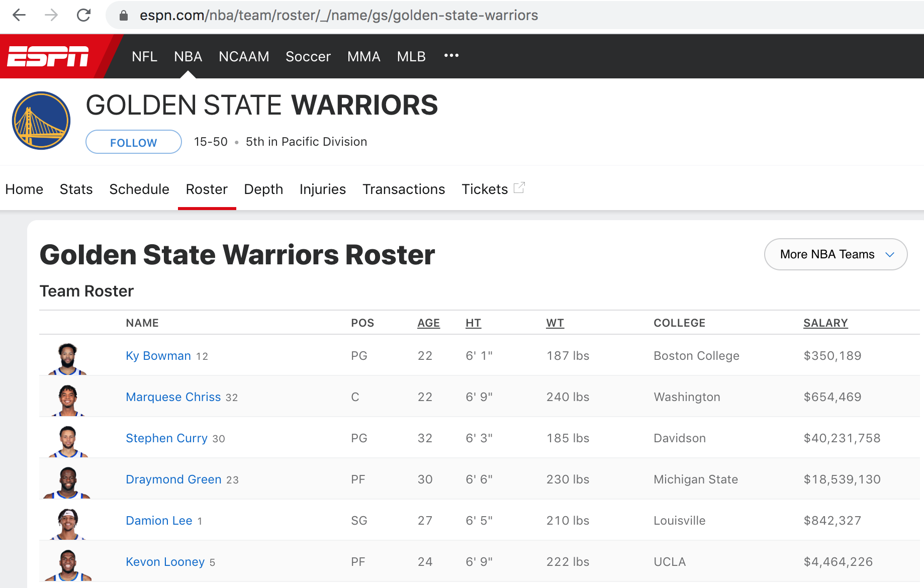
Task: Click Damion Lee's salary $842,327
Action: (x=833, y=521)
